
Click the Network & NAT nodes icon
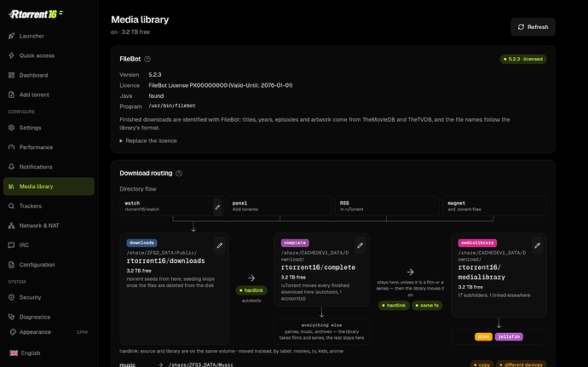12,226
